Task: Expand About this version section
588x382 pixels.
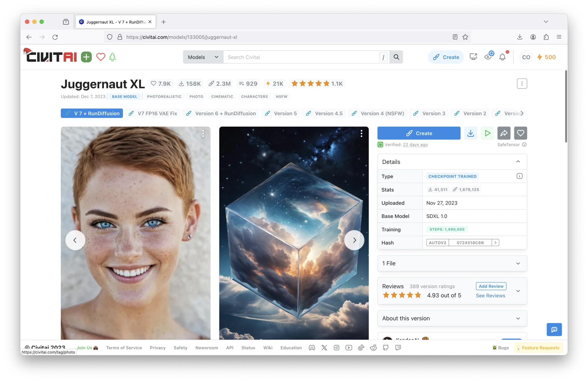Action: click(x=452, y=318)
